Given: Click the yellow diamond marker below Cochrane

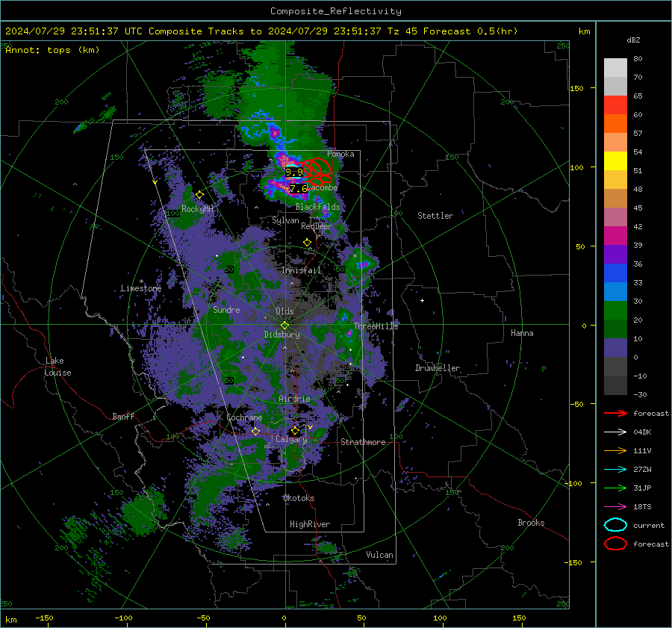Looking at the screenshot, I should pos(256,432).
